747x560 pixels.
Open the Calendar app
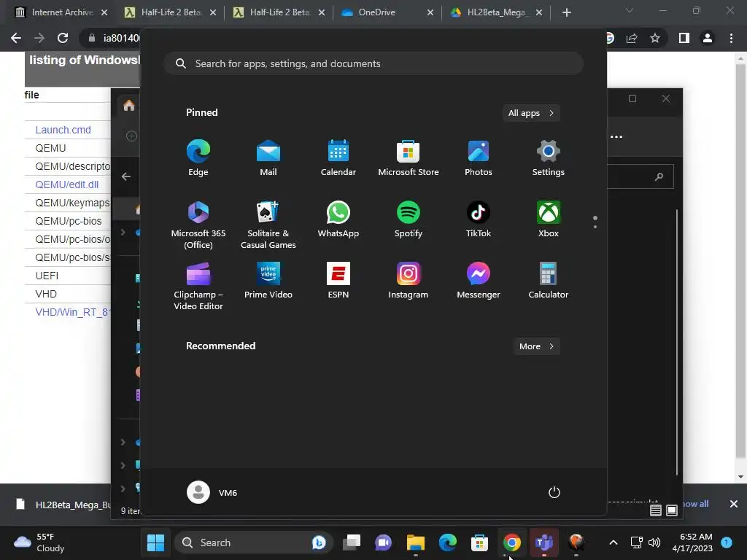[x=338, y=157]
